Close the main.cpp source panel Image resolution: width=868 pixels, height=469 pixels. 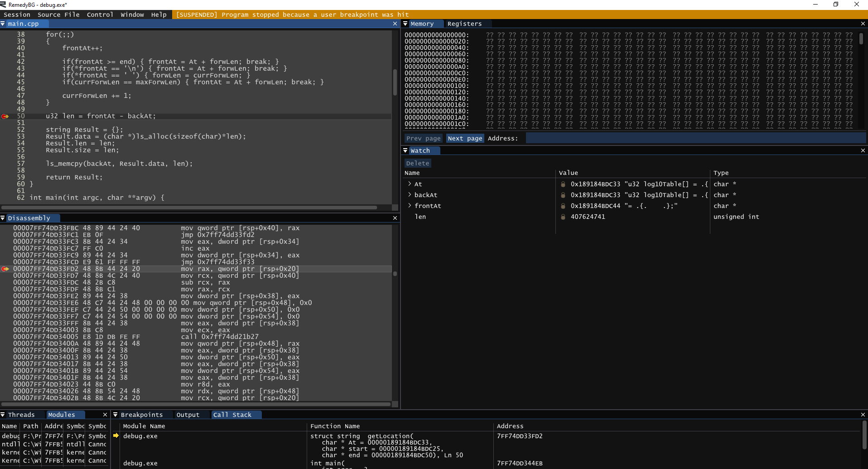(395, 24)
